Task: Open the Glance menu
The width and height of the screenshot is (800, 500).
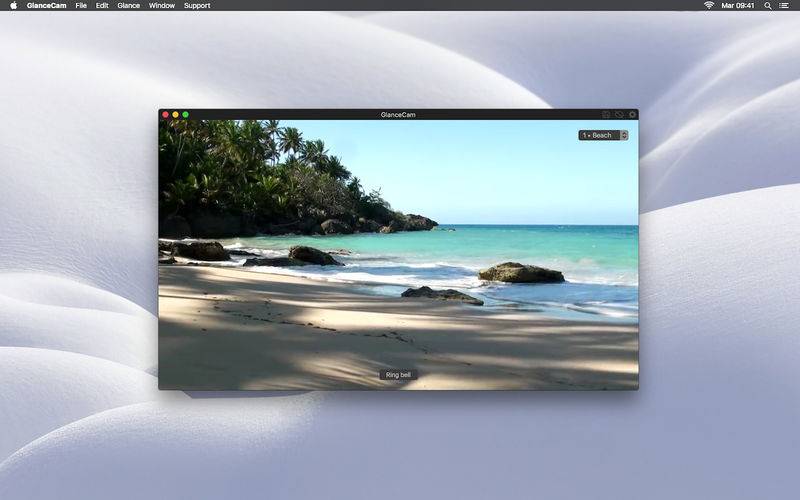Action: point(129,6)
